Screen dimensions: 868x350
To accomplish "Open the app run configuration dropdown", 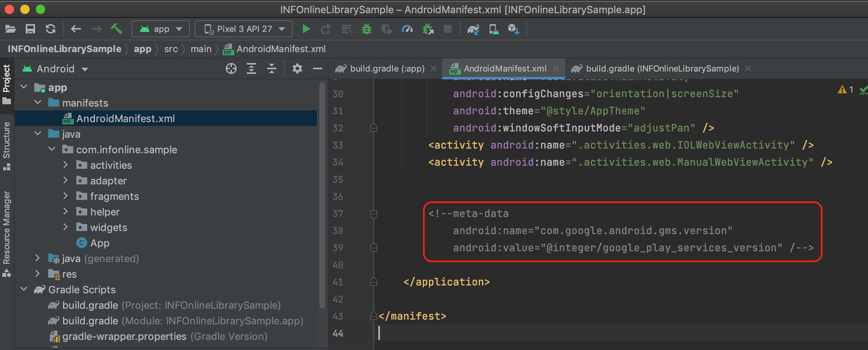I will pos(161,29).
